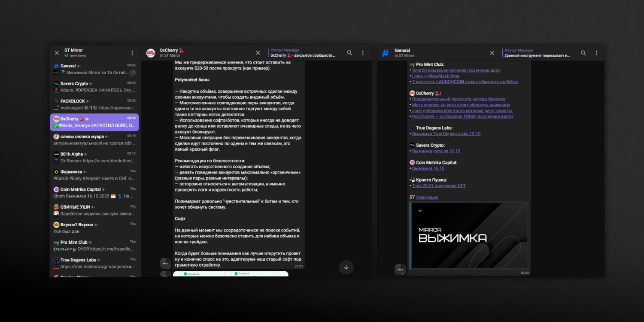Open pinned message in 0xCherry chat
The width and height of the screenshot is (644, 322).
tap(305, 53)
